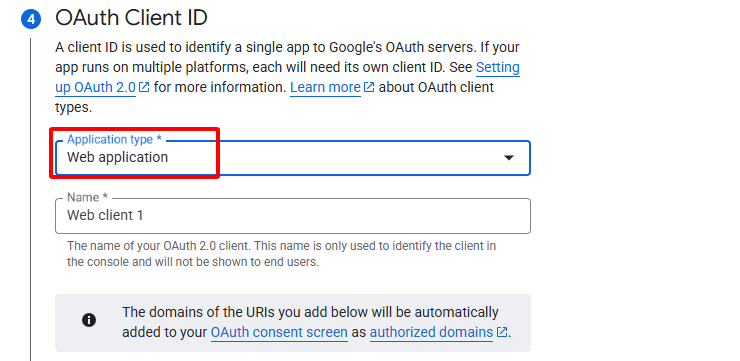Expand the Application type dropdown arrow

point(509,158)
